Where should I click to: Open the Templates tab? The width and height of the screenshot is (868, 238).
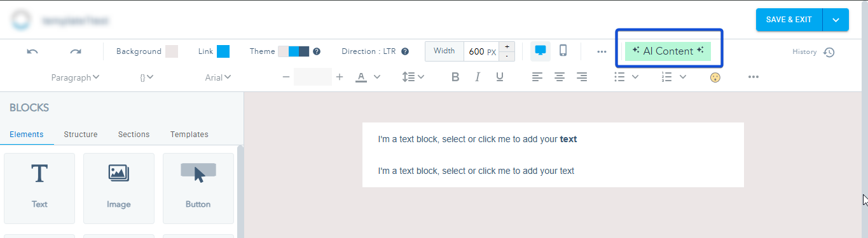(189, 135)
